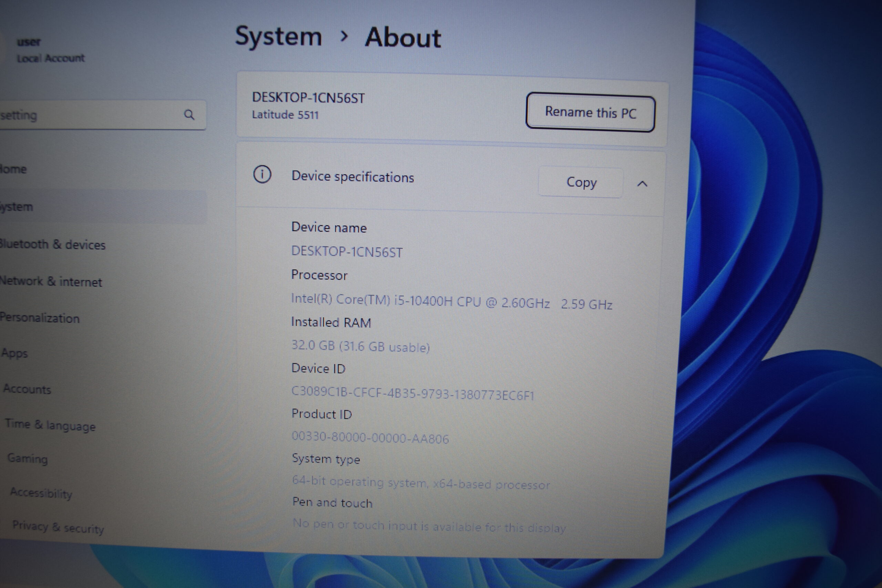The image size is (882, 588).
Task: Click the Device ID value C3089C1B
Action: coord(412,393)
